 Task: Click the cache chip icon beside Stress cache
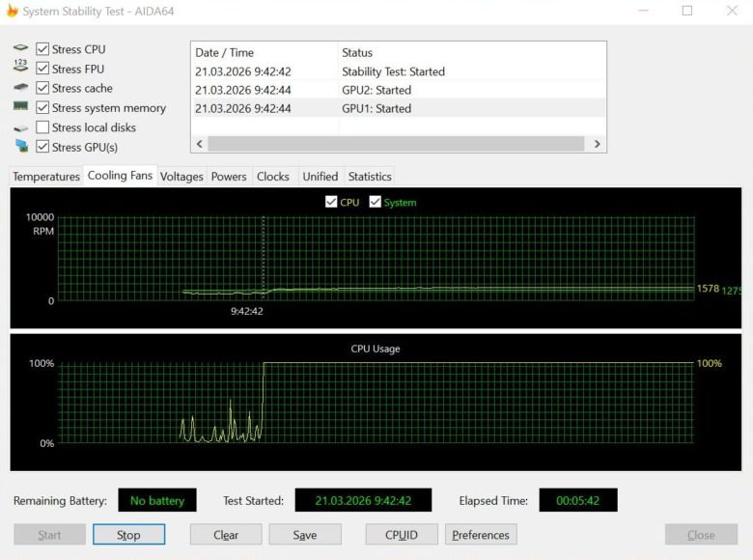click(x=20, y=87)
